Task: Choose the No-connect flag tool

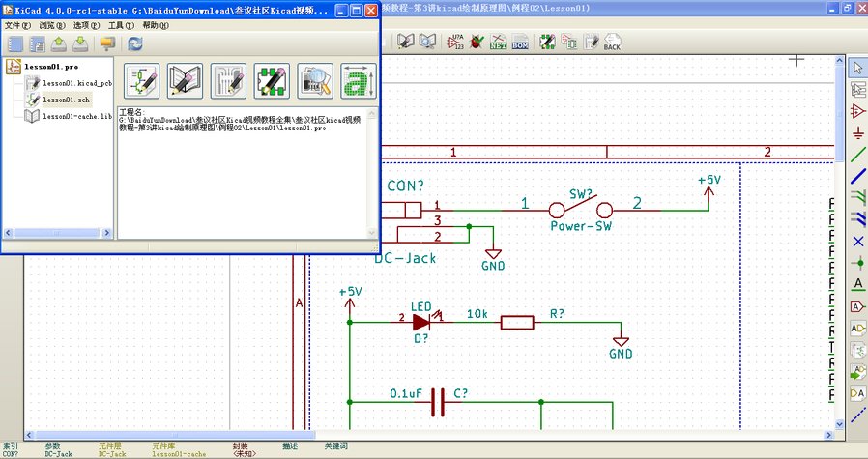Action: (x=856, y=241)
